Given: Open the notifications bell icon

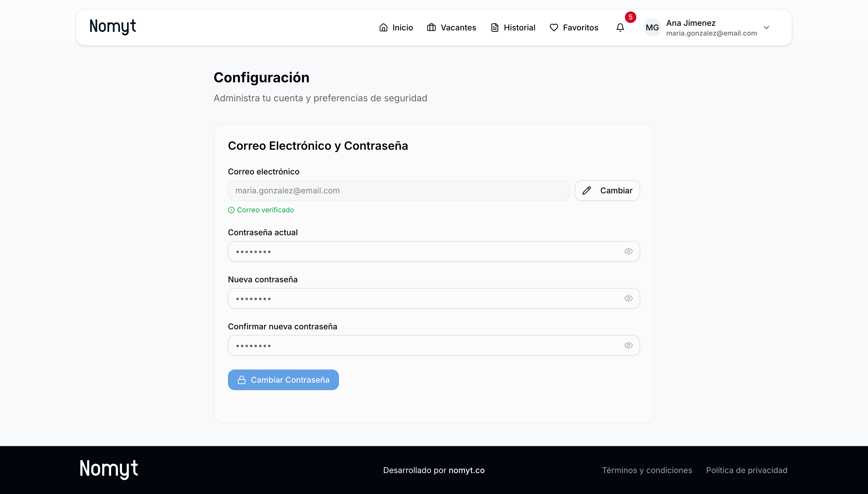Looking at the screenshot, I should [620, 28].
